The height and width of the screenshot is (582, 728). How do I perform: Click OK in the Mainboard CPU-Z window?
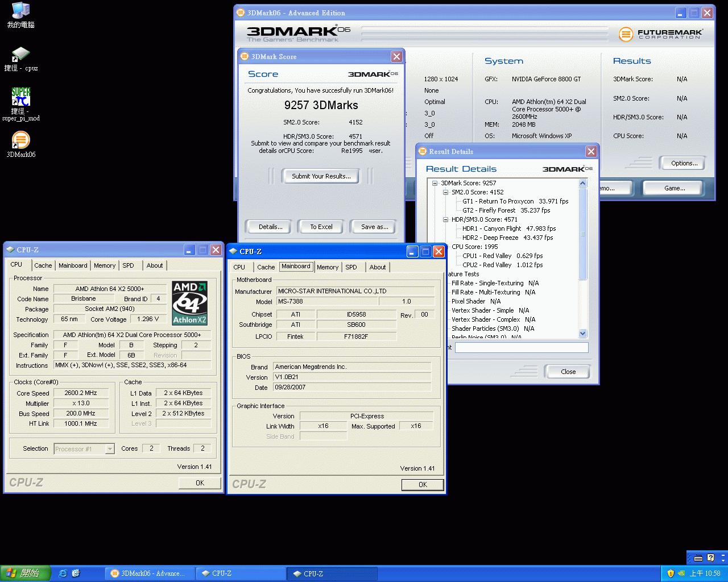click(423, 485)
